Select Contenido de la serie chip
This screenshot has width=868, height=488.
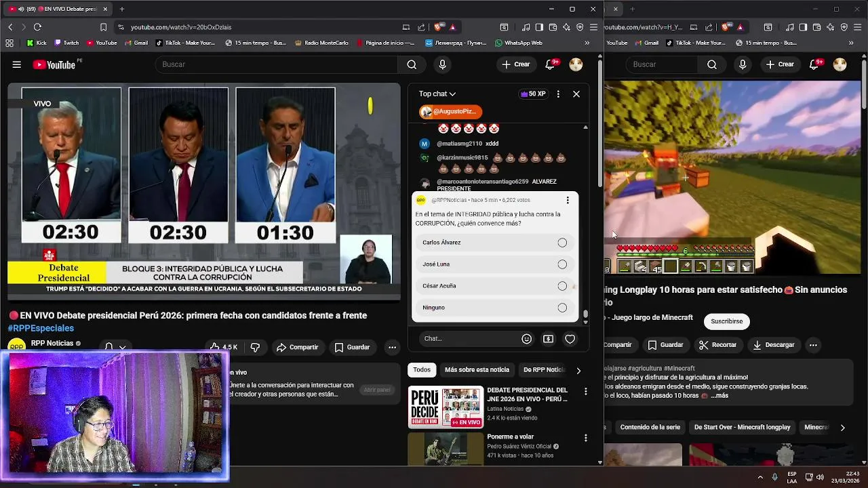[x=650, y=428]
